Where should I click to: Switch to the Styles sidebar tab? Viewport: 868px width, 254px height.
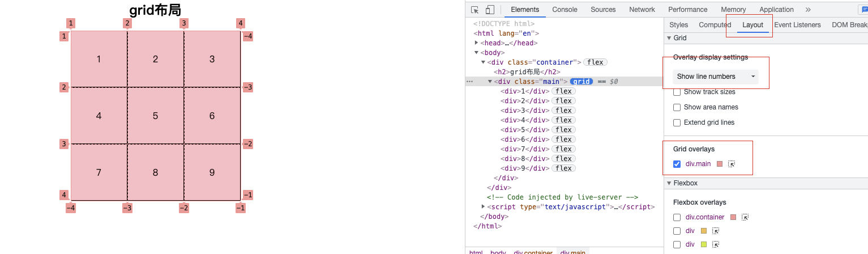click(x=678, y=25)
